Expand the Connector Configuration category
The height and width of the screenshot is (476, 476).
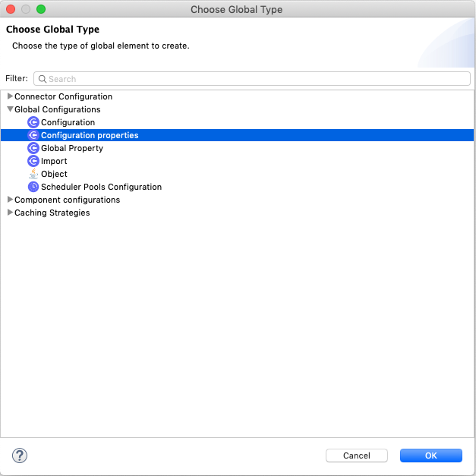tap(10, 96)
